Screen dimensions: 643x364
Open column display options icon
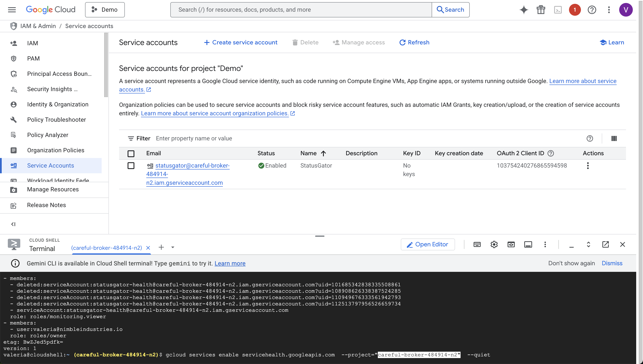coord(614,138)
